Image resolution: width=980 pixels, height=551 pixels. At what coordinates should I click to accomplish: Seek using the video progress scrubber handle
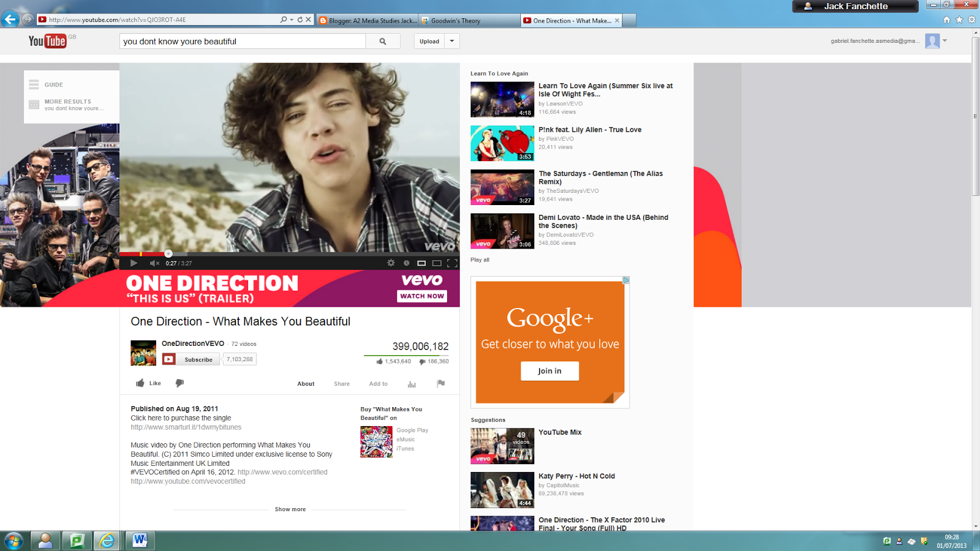point(168,253)
